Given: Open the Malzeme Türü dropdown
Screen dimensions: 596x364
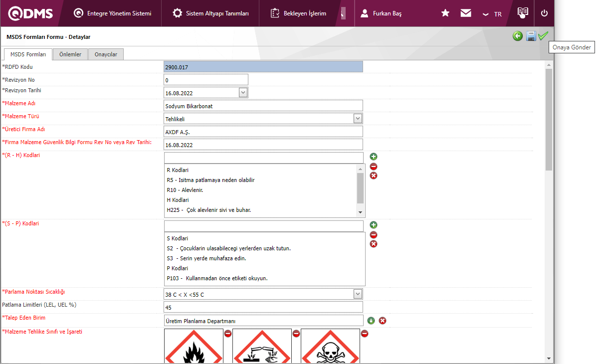Looking at the screenshot, I should [358, 119].
